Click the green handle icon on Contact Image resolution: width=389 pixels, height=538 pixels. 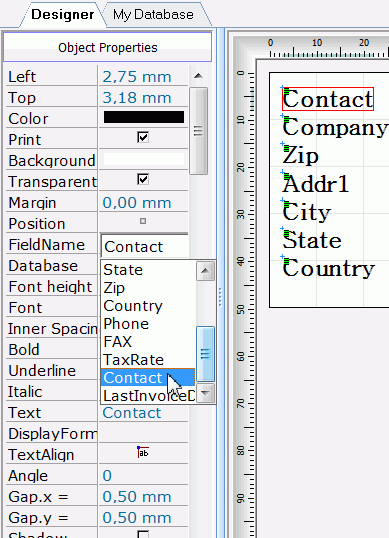tap(287, 92)
